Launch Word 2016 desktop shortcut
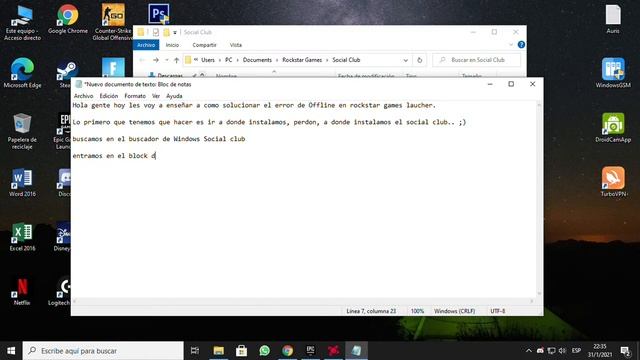 pyautogui.click(x=22, y=183)
